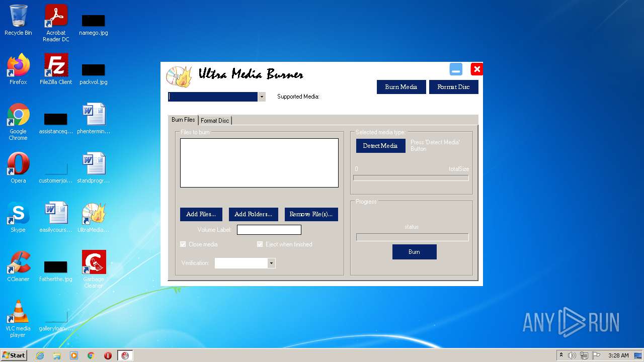Viewport: 644px width, 362px height.
Task: Click inside Files to burn list
Action: click(x=259, y=163)
